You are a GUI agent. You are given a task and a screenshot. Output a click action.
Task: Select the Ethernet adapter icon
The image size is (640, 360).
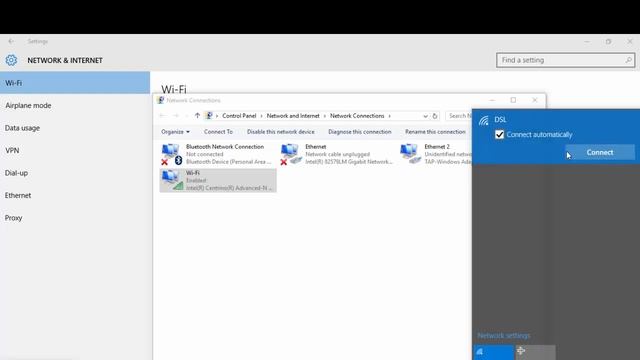(291, 154)
